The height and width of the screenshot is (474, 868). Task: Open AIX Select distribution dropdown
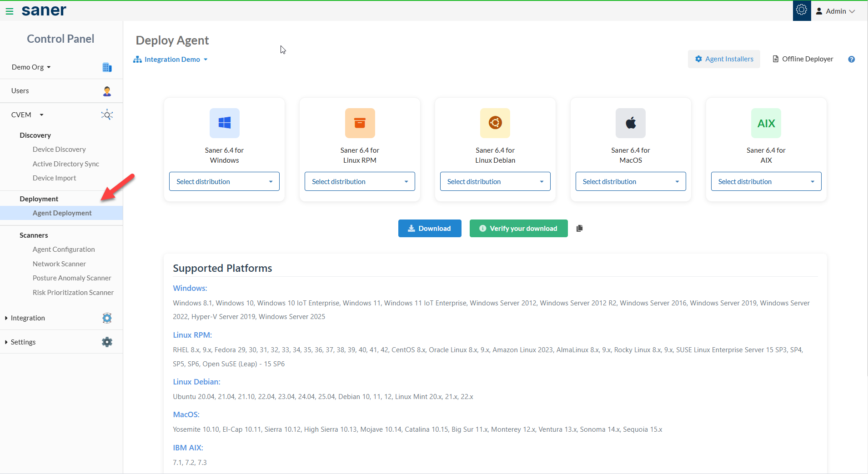click(x=766, y=181)
